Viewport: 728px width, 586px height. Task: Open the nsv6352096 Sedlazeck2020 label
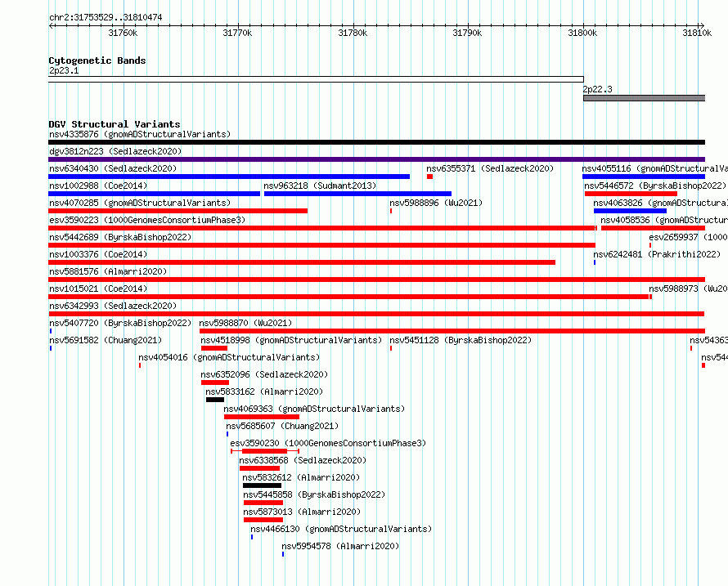click(x=264, y=375)
